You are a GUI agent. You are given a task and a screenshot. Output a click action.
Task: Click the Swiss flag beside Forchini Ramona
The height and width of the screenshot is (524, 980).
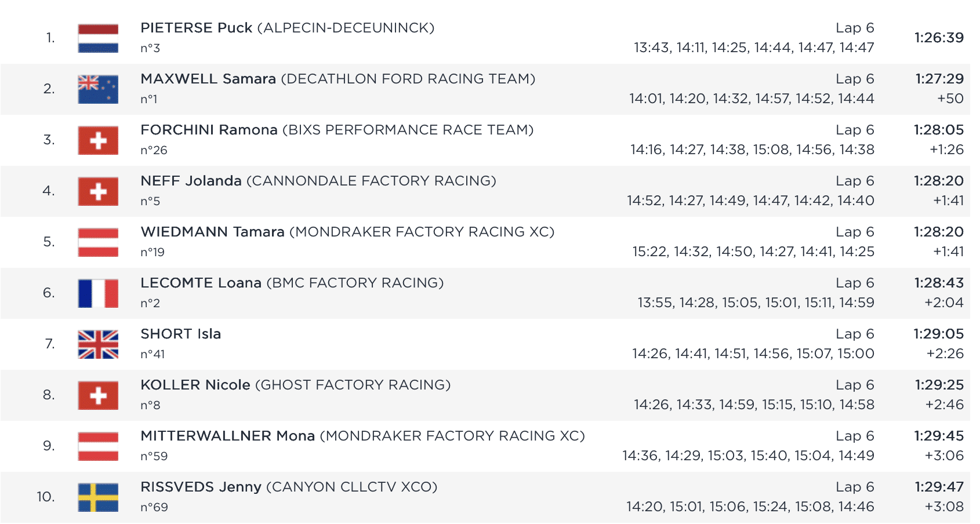pos(98,140)
